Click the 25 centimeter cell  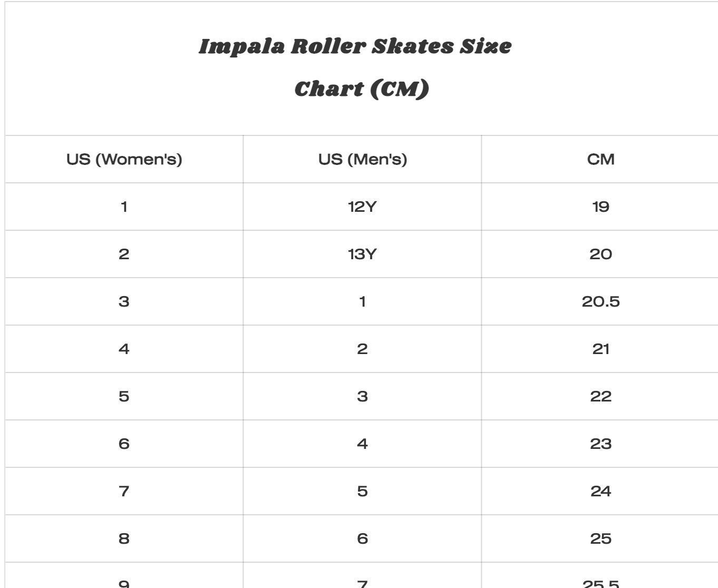point(600,538)
